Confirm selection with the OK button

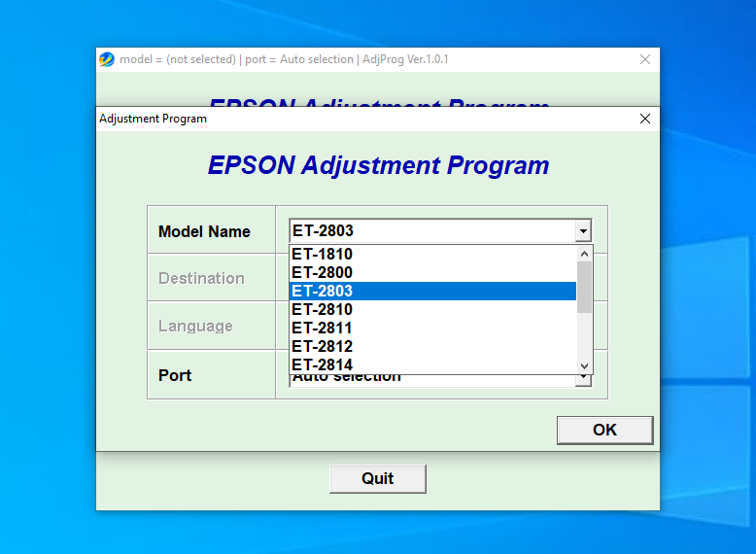pyautogui.click(x=604, y=430)
